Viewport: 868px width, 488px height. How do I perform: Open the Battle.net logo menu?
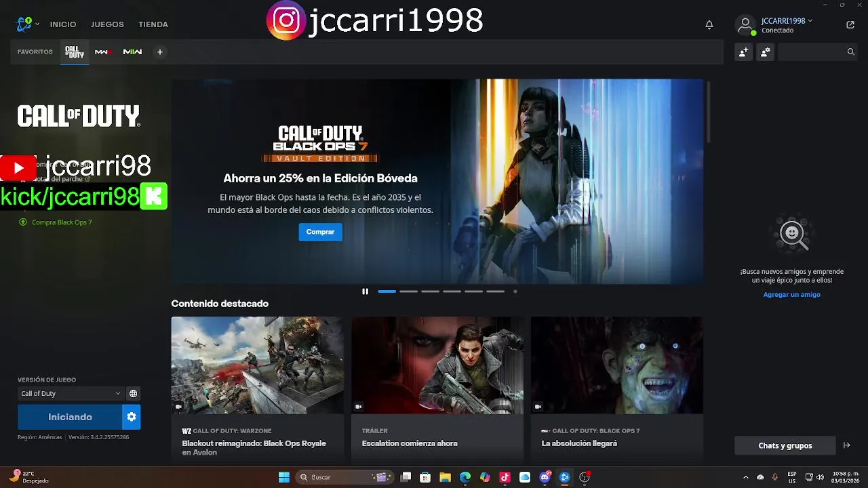[24, 24]
